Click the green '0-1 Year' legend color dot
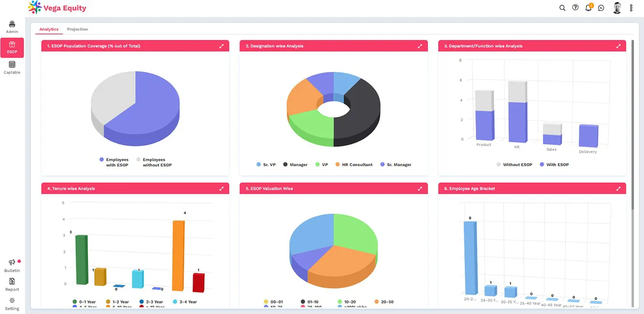 [x=75, y=301]
